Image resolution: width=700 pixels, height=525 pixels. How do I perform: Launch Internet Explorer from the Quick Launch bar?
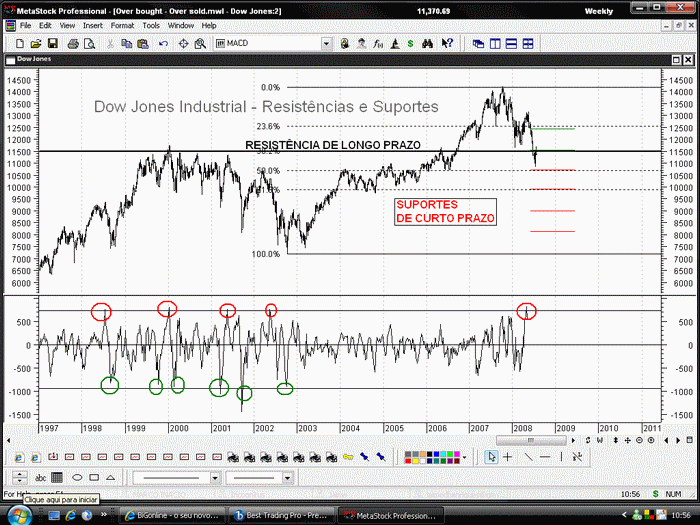pyautogui.click(x=71, y=516)
